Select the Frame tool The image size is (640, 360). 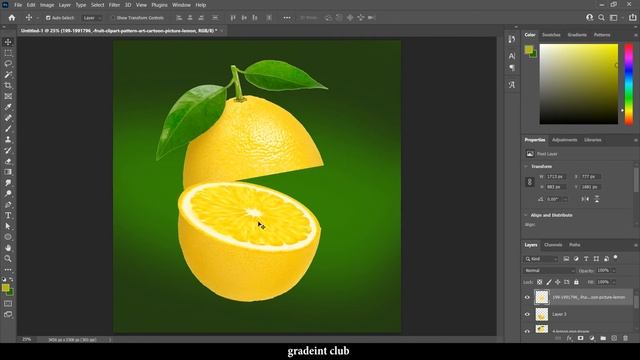8,96
